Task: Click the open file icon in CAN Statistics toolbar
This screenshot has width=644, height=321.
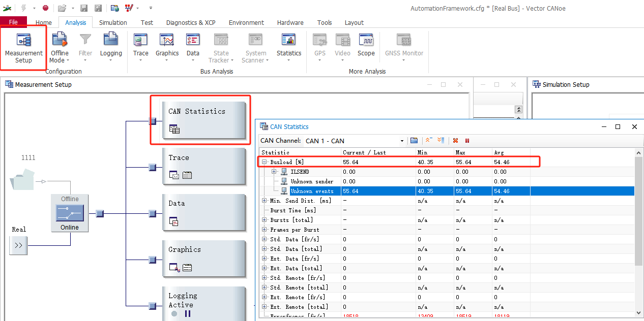Action: tap(414, 141)
